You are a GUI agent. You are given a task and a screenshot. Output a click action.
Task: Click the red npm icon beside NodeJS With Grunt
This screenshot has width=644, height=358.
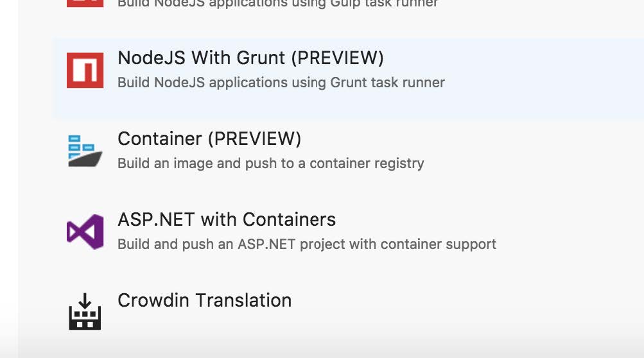pos(85,70)
